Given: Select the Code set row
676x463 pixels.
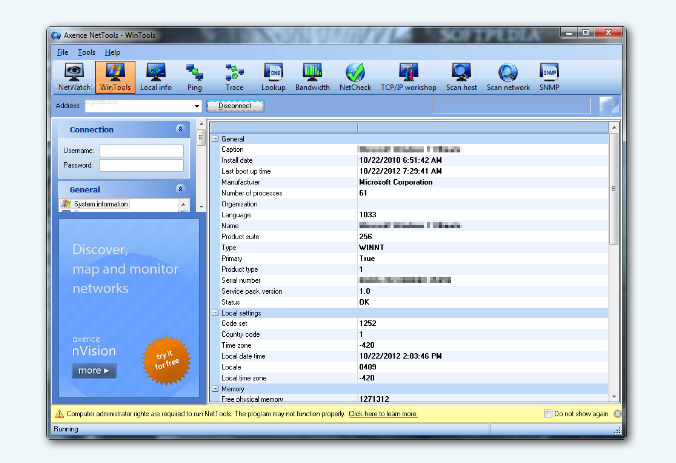Looking at the screenshot, I should [x=414, y=323].
